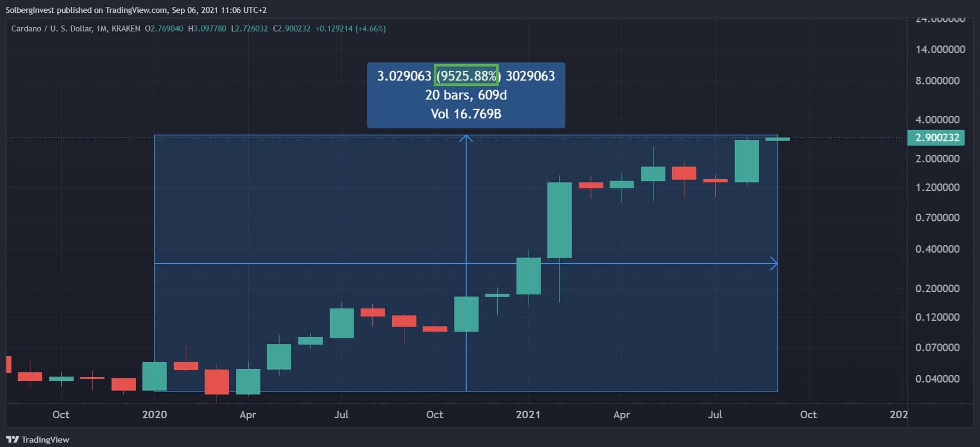980x447 pixels.
Task: Click the change value +0.129214 (+4.66%)
Action: point(350,29)
